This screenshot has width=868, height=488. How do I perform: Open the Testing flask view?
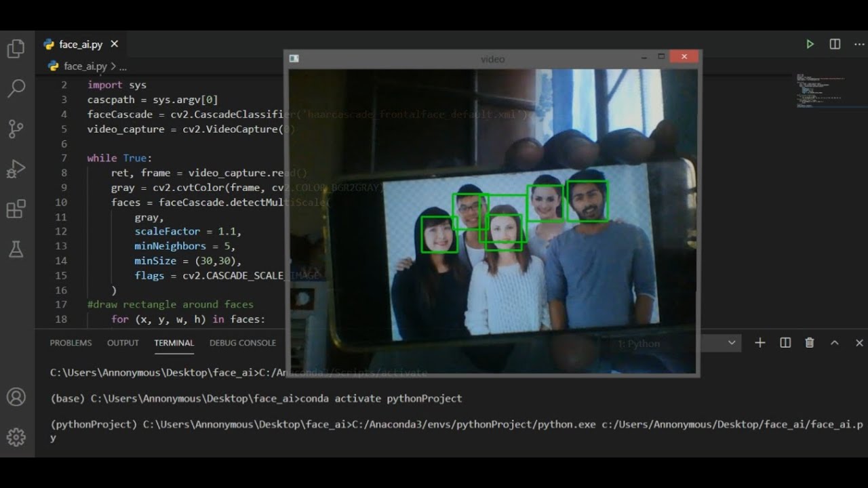coord(16,249)
